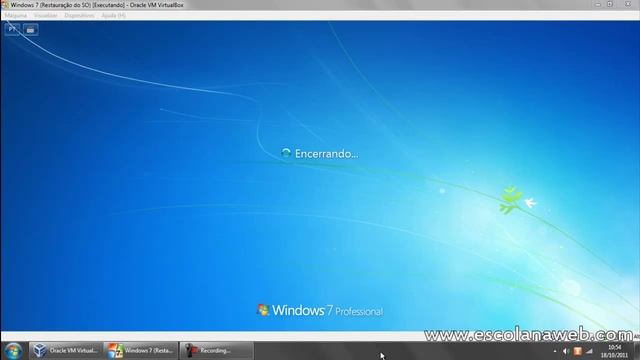640x360 pixels.
Task: Maximize the VirtualBox window
Action: pyautogui.click(x=610, y=4)
